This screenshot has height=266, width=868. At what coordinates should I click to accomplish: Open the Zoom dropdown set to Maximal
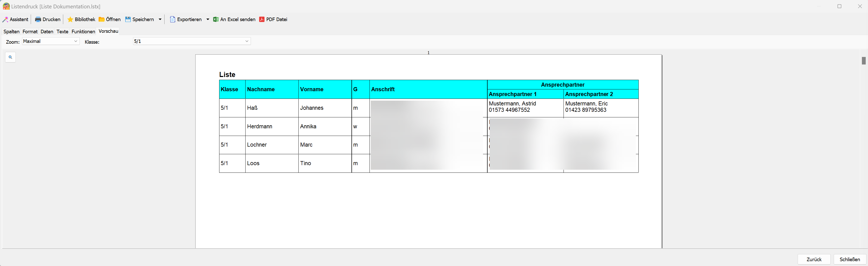[51, 41]
